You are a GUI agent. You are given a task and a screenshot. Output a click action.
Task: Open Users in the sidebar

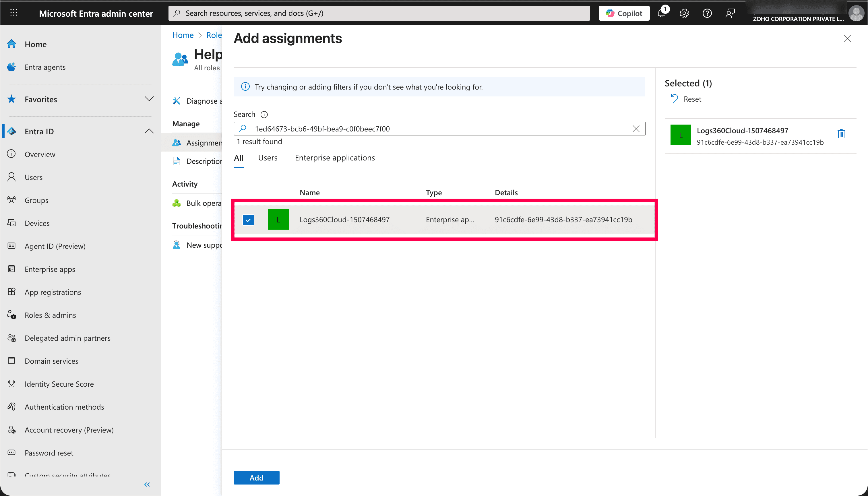pyautogui.click(x=33, y=177)
